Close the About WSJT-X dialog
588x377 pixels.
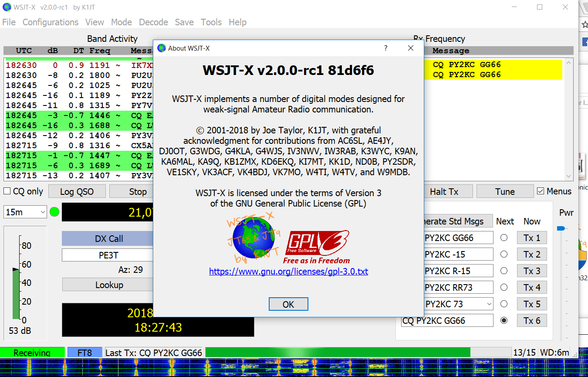[411, 48]
